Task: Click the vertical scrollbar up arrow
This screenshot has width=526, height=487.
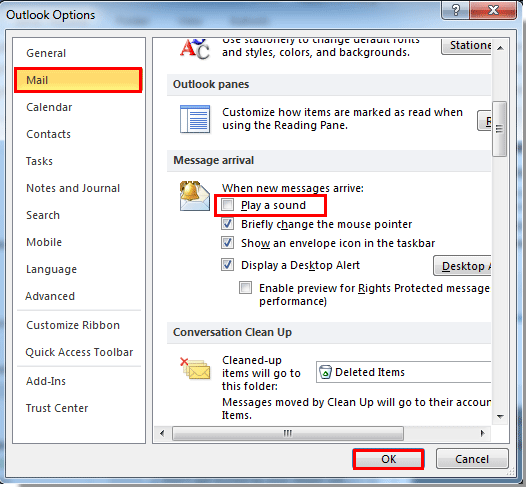Action: (500, 48)
